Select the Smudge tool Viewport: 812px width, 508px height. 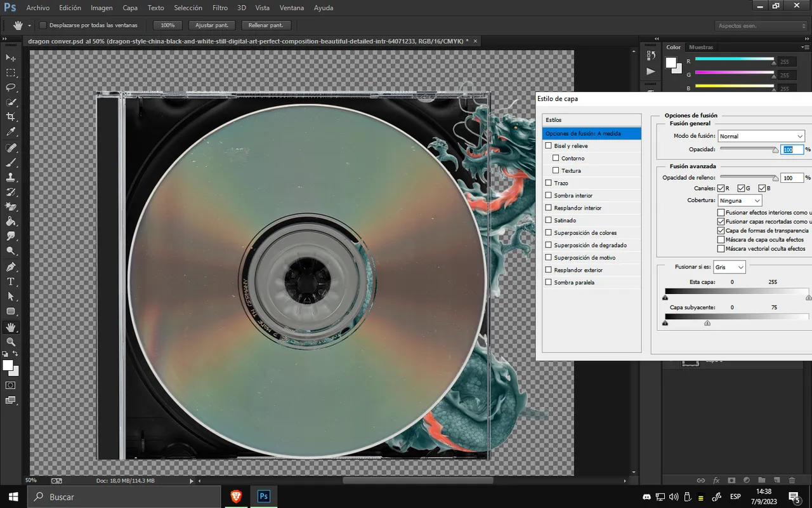coord(11,236)
